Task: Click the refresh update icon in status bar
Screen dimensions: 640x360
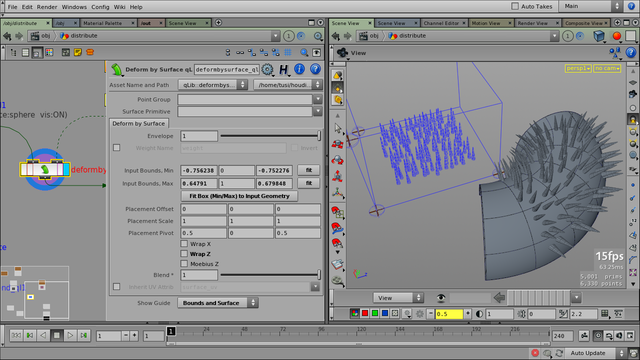Action: click(559, 353)
